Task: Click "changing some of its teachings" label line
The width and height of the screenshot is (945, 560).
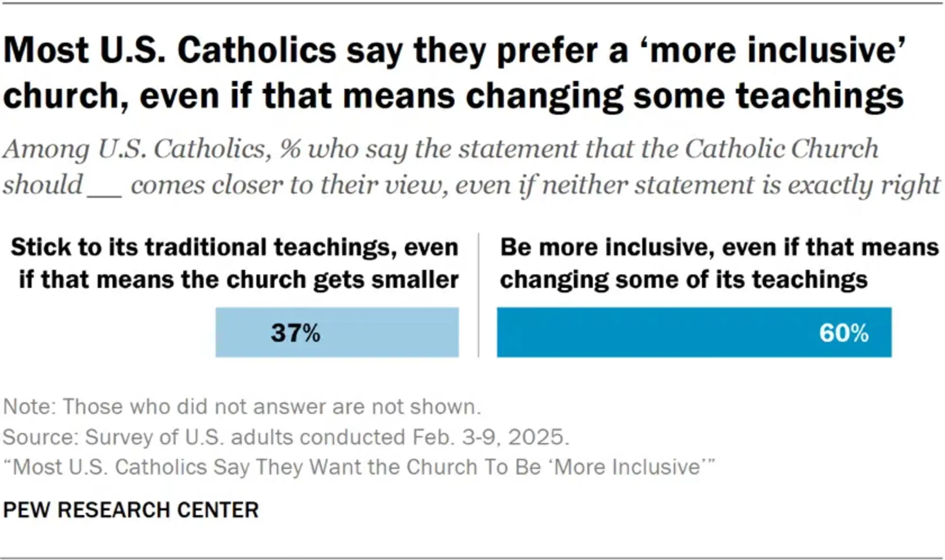Action: tap(684, 280)
